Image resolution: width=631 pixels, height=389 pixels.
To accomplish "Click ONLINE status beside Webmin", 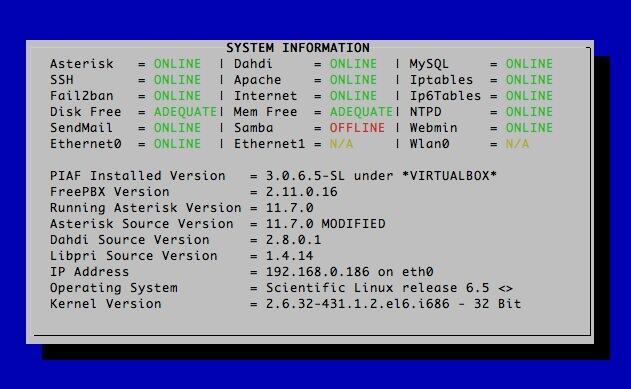I will coord(529,128).
